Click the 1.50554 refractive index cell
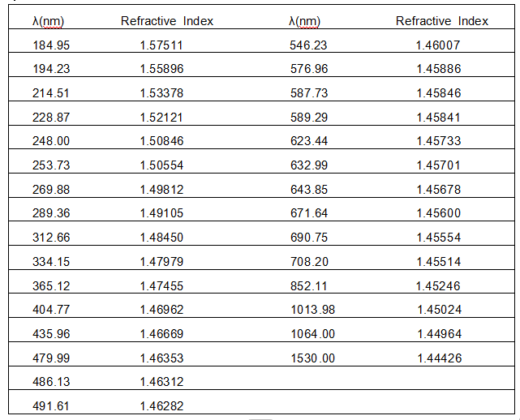Viewport: 520px width, 420px height. pyautogui.click(x=161, y=165)
